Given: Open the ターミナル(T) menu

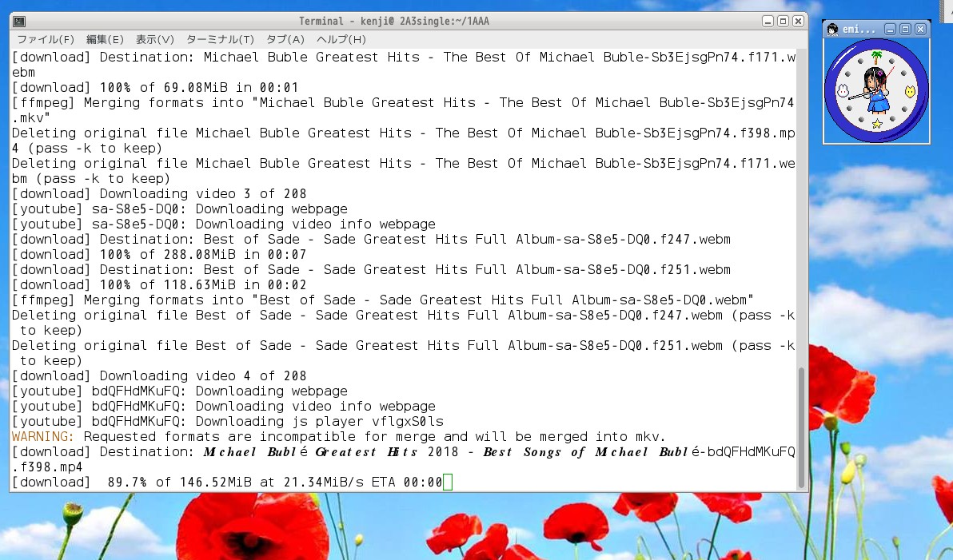Looking at the screenshot, I should click(220, 39).
